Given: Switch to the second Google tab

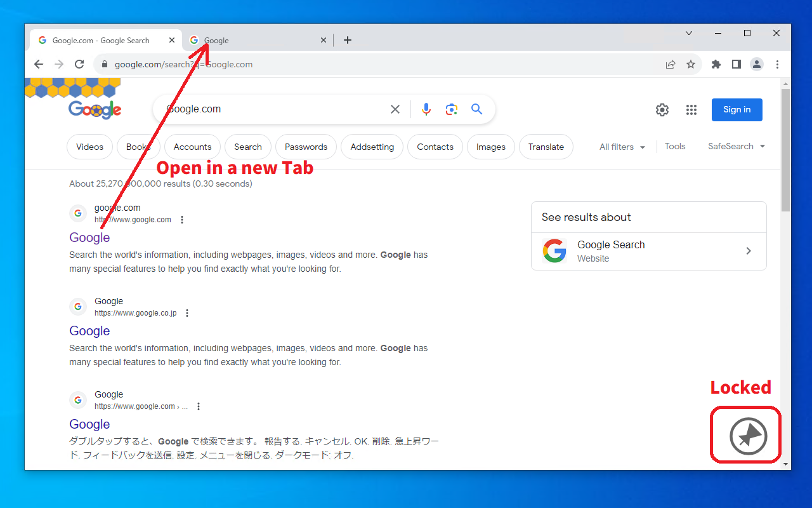Looking at the screenshot, I should [x=258, y=40].
